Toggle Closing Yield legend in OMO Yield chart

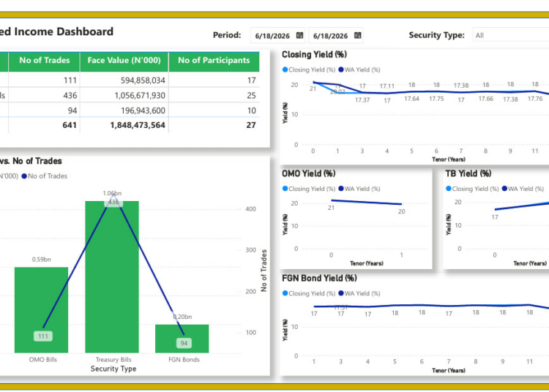point(309,189)
